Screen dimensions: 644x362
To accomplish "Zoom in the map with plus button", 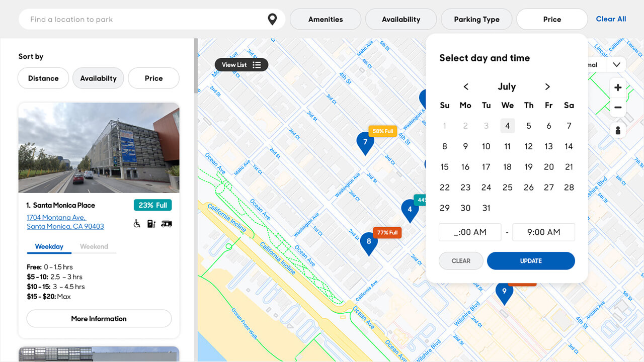I will (618, 87).
